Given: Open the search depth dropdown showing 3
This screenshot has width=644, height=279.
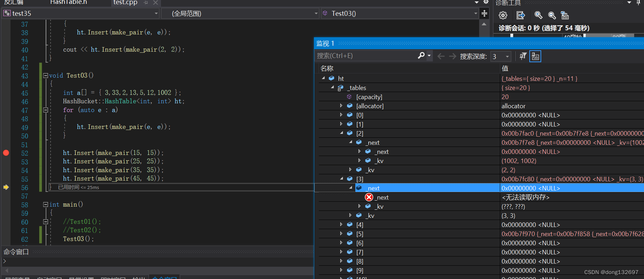Looking at the screenshot, I should [x=507, y=56].
